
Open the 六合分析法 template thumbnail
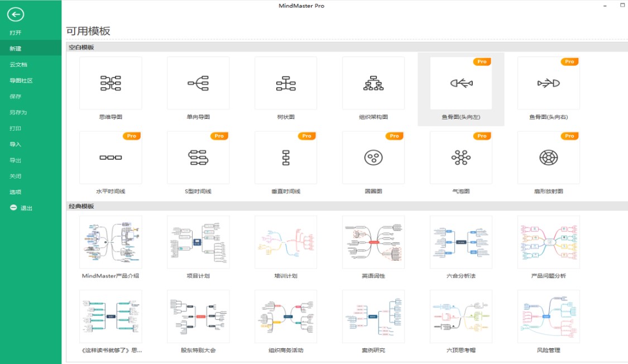(x=461, y=242)
